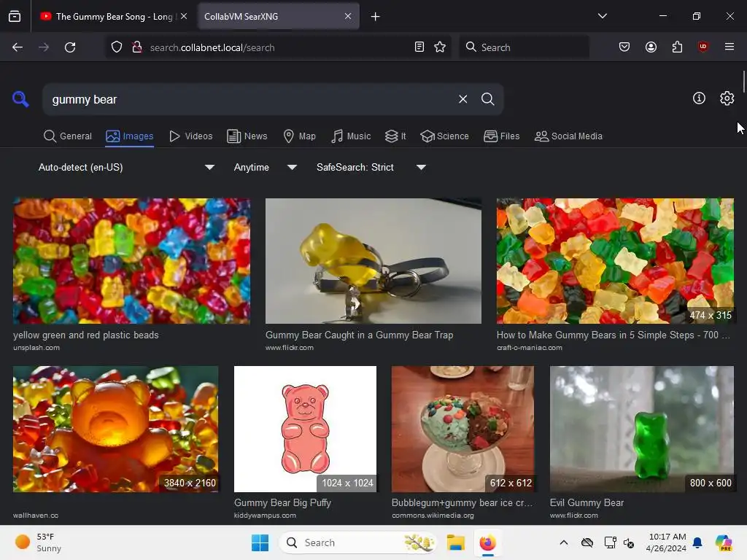This screenshot has height=560, width=747.
Task: Open the extensions puzzle icon
Action: tap(677, 47)
